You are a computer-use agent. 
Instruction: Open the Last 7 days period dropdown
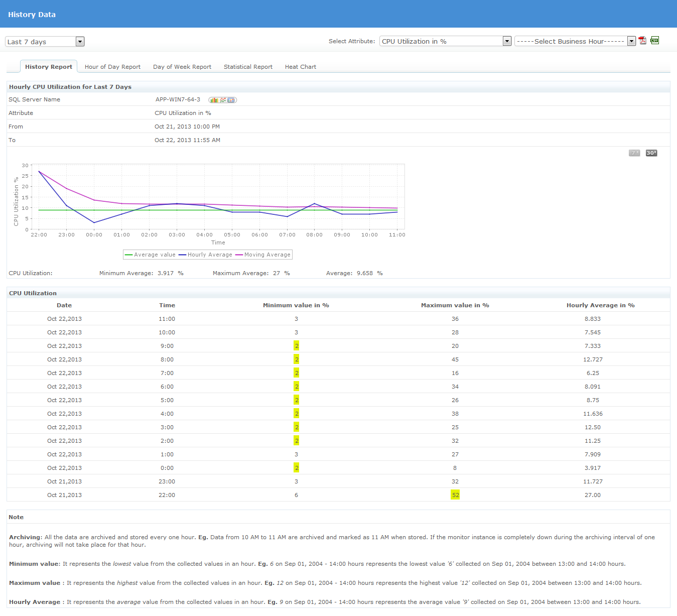pos(45,42)
